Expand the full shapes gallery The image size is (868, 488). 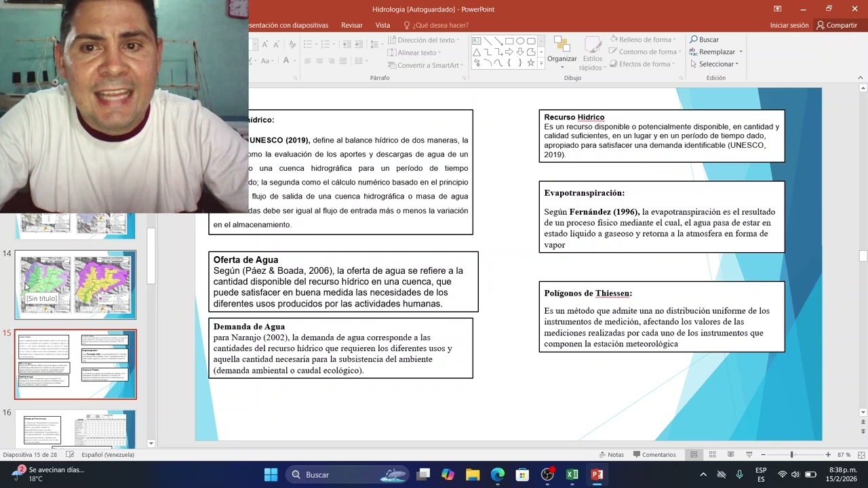(x=541, y=64)
